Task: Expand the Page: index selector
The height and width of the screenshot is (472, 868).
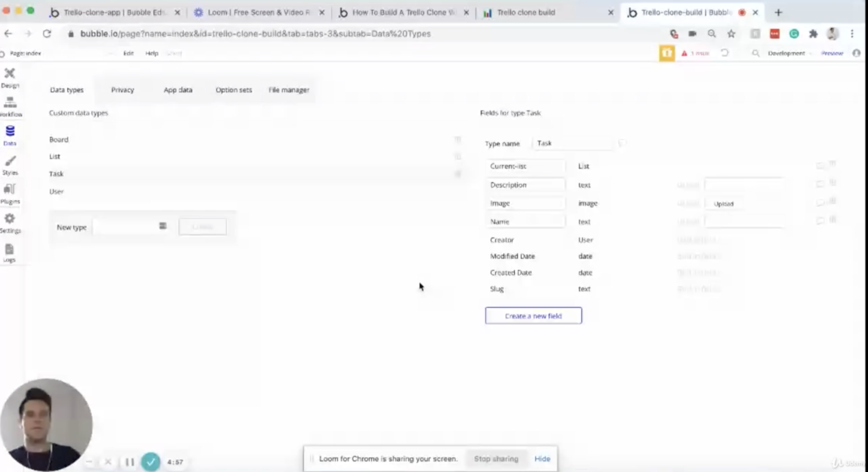Action: 25,53
